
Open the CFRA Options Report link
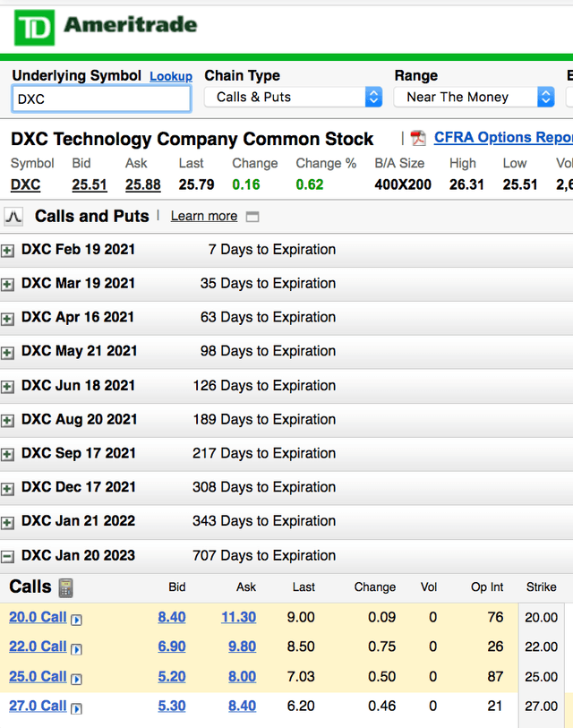[503, 137]
